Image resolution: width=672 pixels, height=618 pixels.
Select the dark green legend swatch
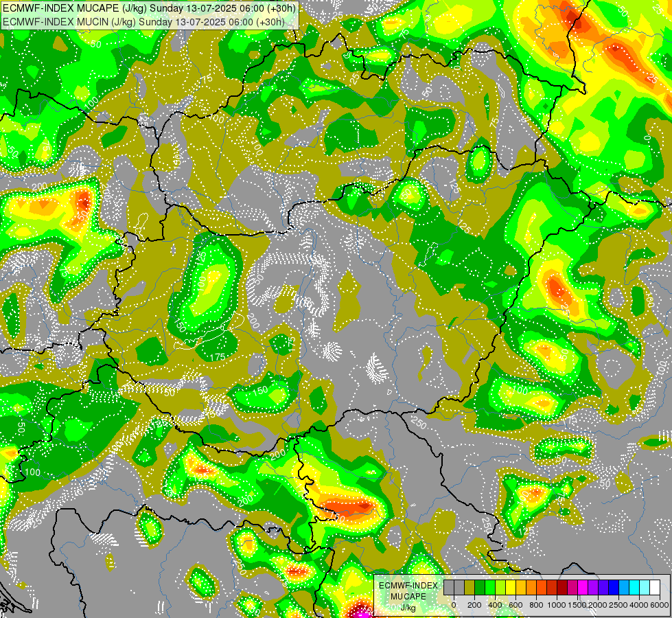pyautogui.click(x=480, y=587)
